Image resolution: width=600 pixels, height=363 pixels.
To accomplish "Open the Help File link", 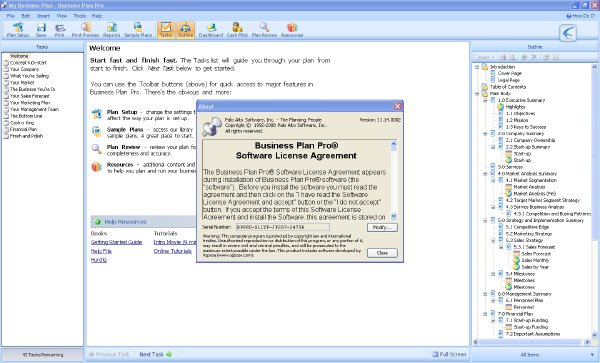I will (x=101, y=251).
